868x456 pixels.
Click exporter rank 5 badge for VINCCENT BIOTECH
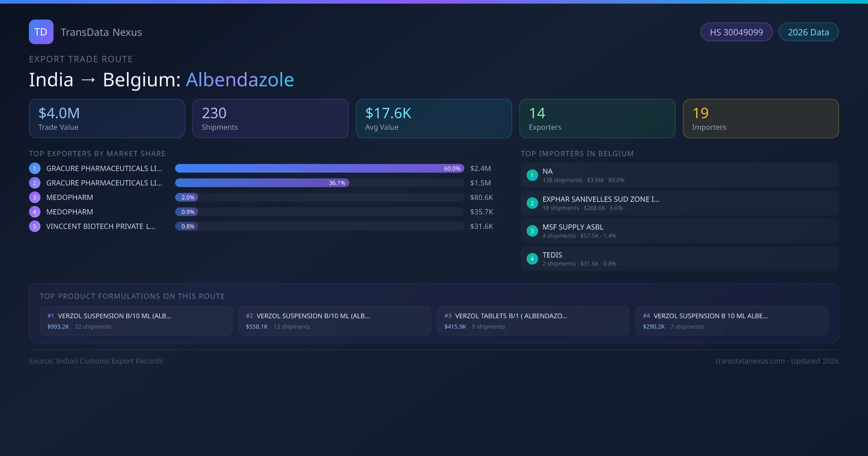click(x=35, y=226)
